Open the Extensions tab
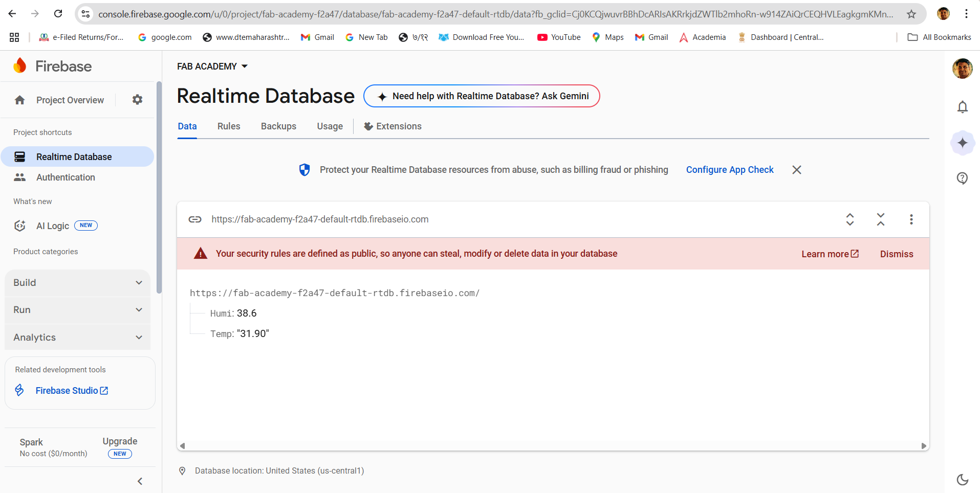980x493 pixels. point(393,126)
